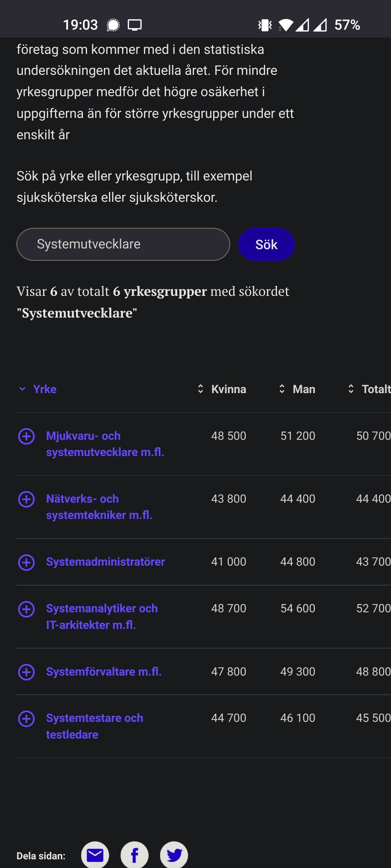Viewport: 391px width, 868px height.
Task: Tap the Wi-Fi status bar icon
Action: click(x=286, y=25)
